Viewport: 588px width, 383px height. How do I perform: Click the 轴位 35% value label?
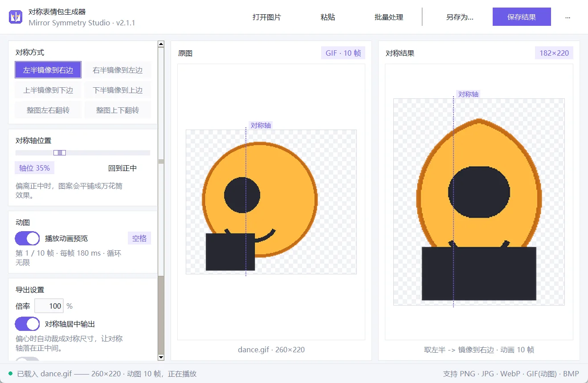34,168
